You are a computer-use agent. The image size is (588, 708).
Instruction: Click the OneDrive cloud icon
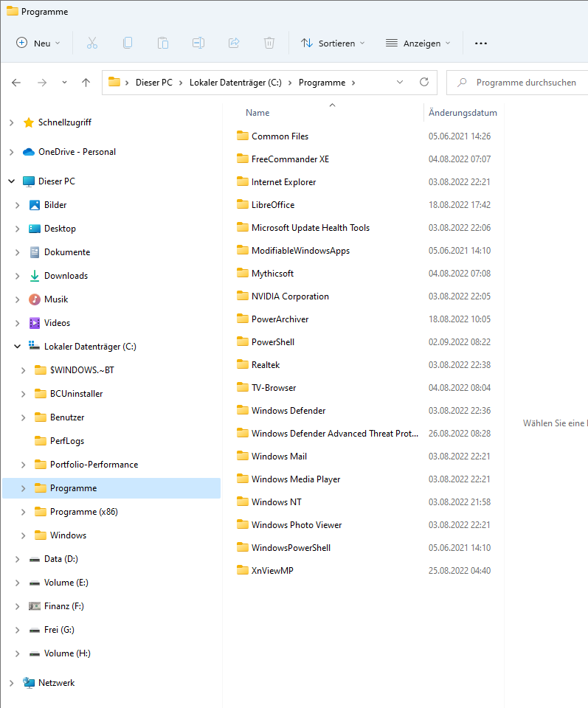pyautogui.click(x=29, y=152)
